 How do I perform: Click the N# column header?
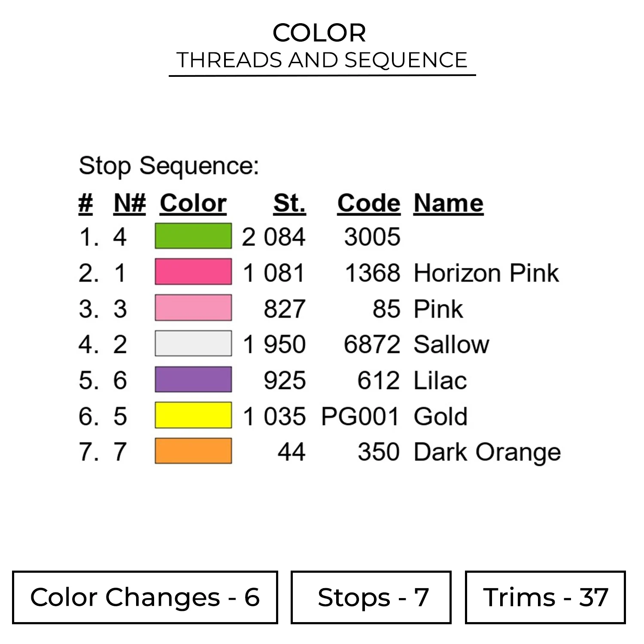click(x=130, y=203)
